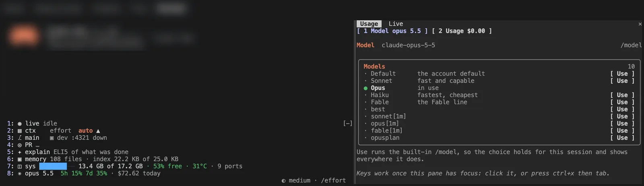Click Use for the best model
644x186 pixels.
point(622,109)
